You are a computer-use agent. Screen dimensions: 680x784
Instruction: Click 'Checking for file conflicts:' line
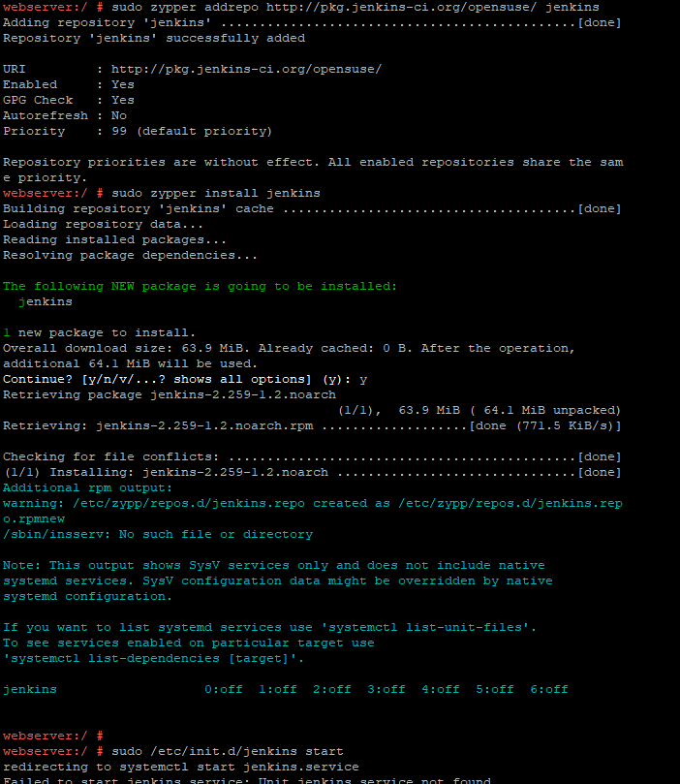tap(312, 456)
